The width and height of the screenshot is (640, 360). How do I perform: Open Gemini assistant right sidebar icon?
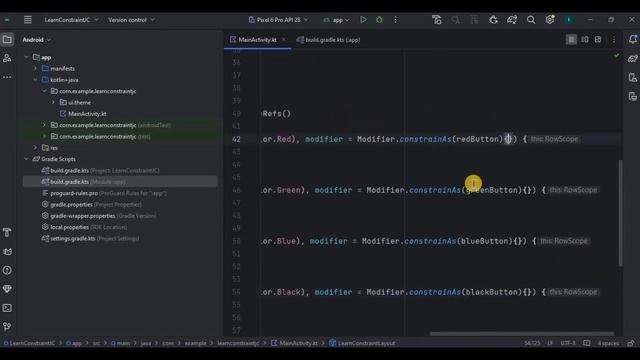633,58
